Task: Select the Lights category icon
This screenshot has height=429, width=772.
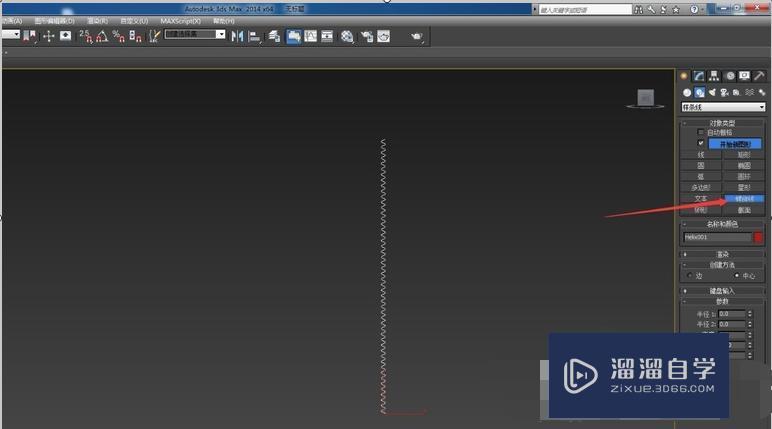Action: tap(712, 92)
